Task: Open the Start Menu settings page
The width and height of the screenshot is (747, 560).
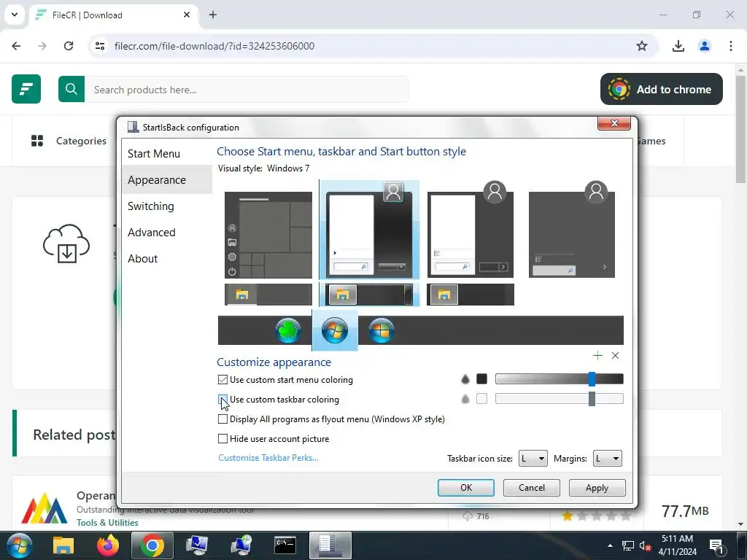Action: 154,154
